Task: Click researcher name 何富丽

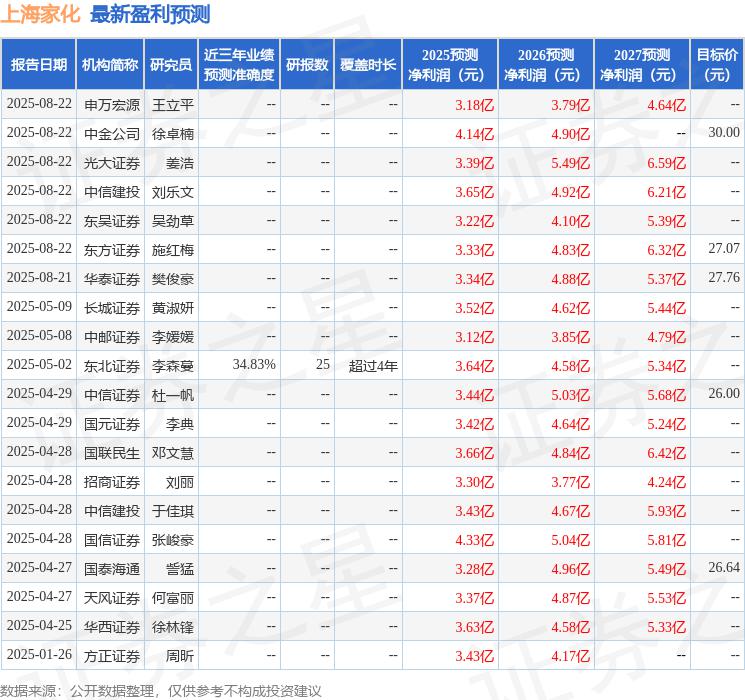Action: click(173, 597)
